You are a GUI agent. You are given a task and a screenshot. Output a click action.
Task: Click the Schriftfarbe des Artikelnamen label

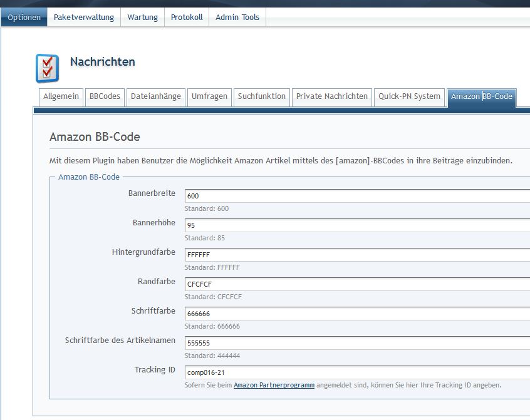click(120, 341)
